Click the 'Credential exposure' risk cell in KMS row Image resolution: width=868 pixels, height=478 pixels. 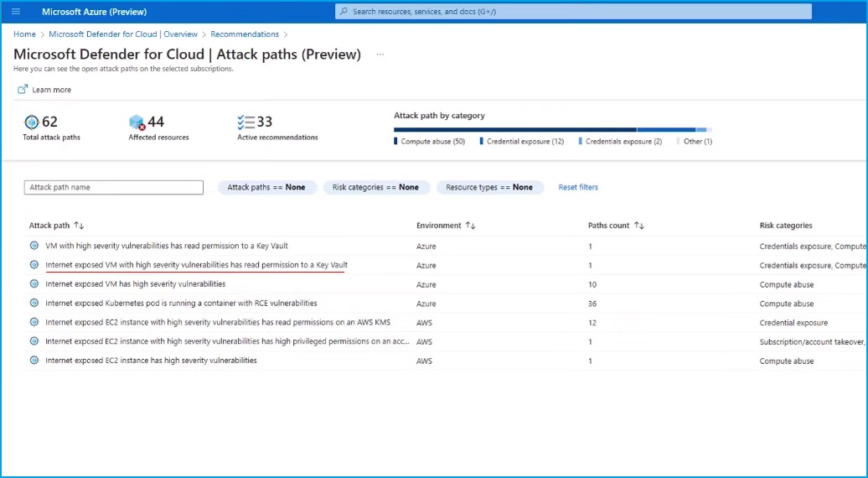793,322
